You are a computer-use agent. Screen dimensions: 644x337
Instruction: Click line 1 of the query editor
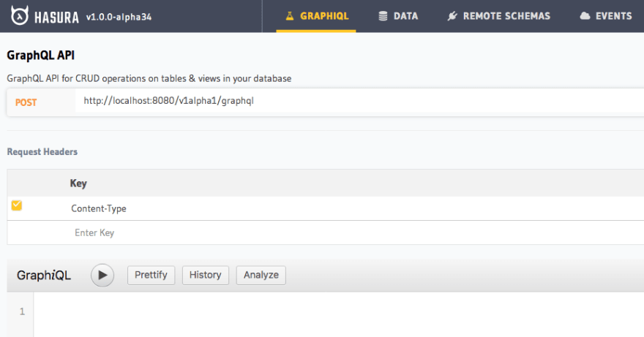click(339, 311)
